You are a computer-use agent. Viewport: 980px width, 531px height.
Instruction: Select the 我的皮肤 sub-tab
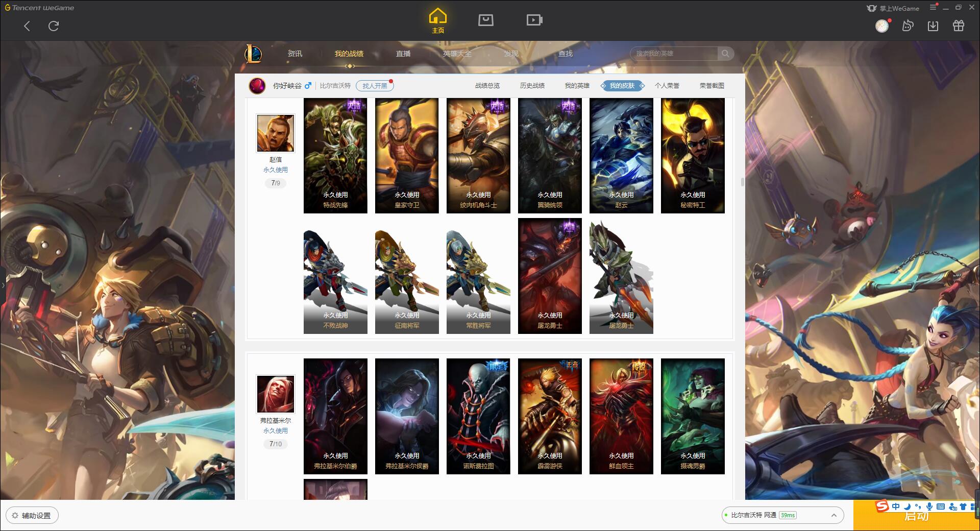(622, 86)
